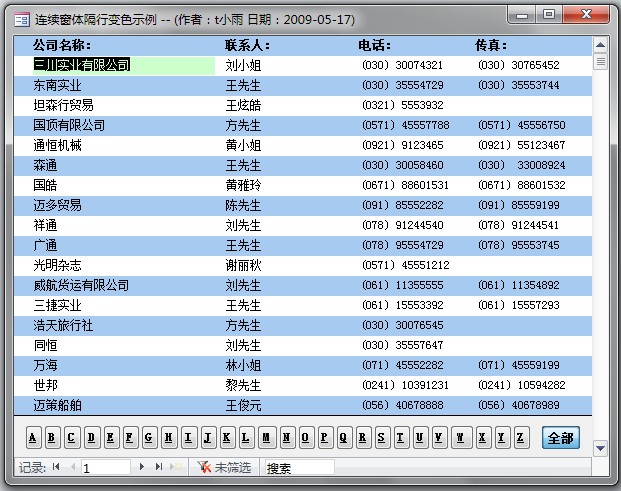Select company 迈多贸易
The height and width of the screenshot is (491, 621).
[57, 205]
